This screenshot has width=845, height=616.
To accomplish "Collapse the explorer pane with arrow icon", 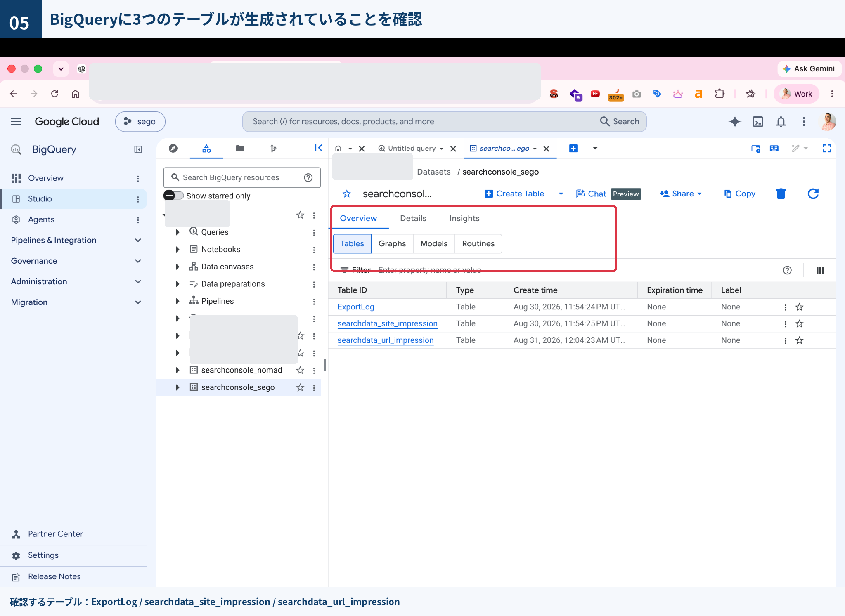I will pos(318,148).
